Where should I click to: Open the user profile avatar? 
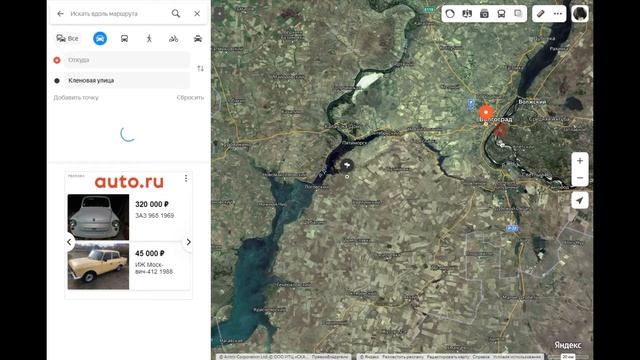[580, 14]
